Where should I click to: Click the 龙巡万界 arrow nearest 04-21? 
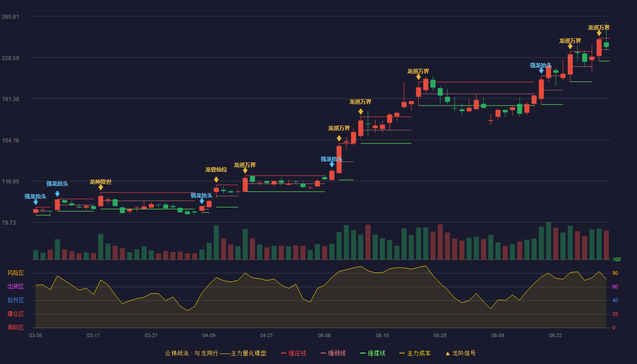click(x=245, y=171)
